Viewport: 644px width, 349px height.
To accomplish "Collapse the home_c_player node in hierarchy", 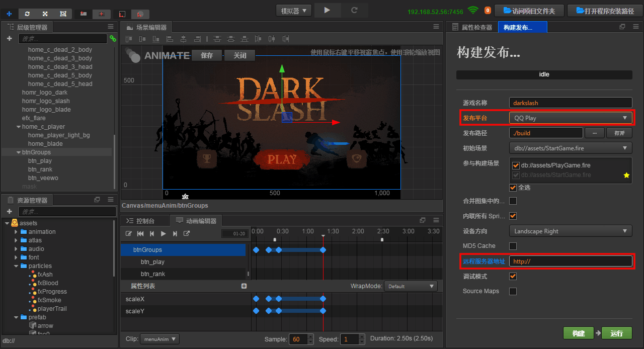I will click(x=19, y=127).
